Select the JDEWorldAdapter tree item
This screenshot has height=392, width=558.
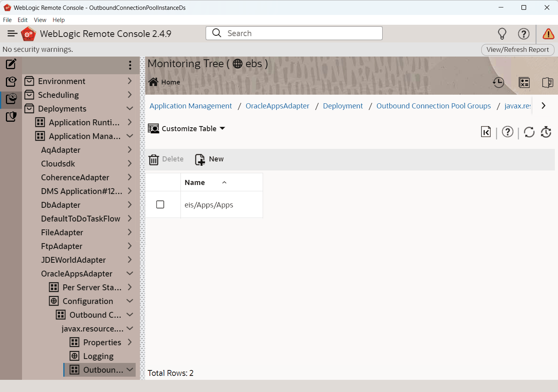[73, 260]
